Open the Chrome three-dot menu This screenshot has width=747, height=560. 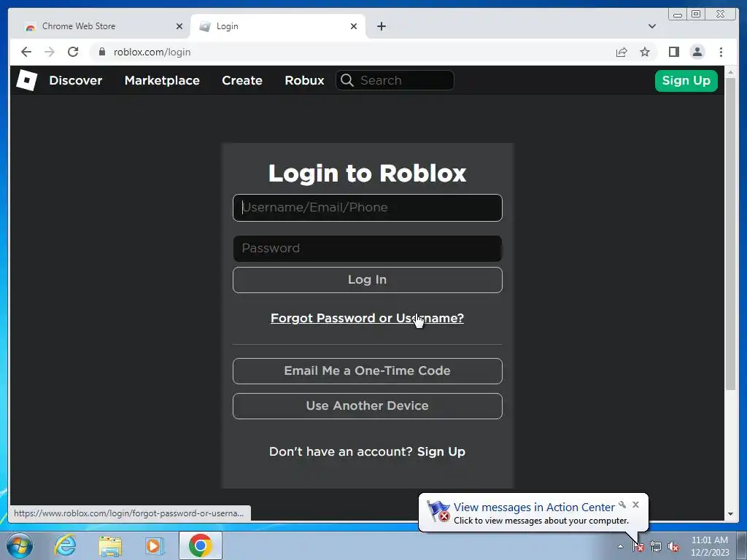tap(721, 52)
